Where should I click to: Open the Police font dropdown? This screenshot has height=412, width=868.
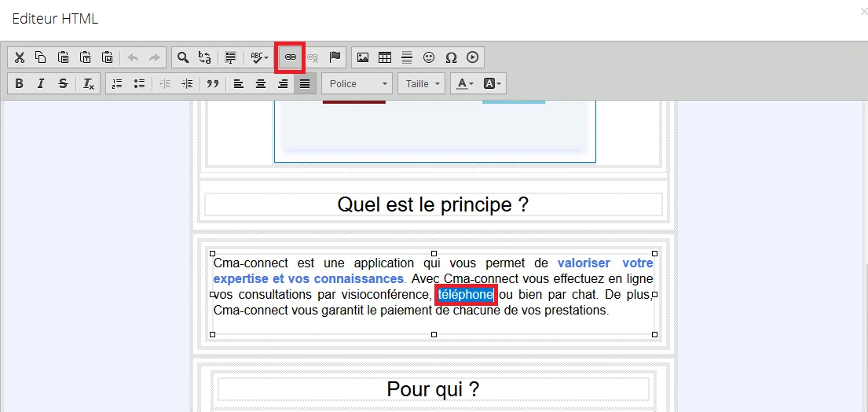click(x=357, y=83)
